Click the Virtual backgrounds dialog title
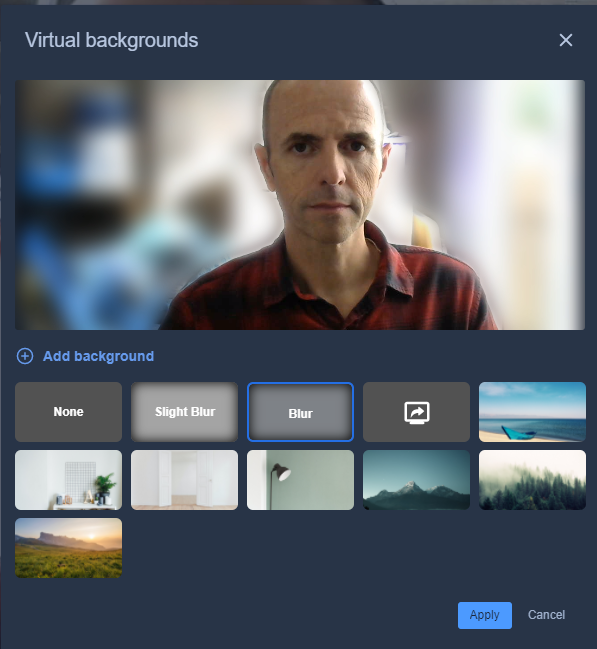This screenshot has width=597, height=649. 111,40
